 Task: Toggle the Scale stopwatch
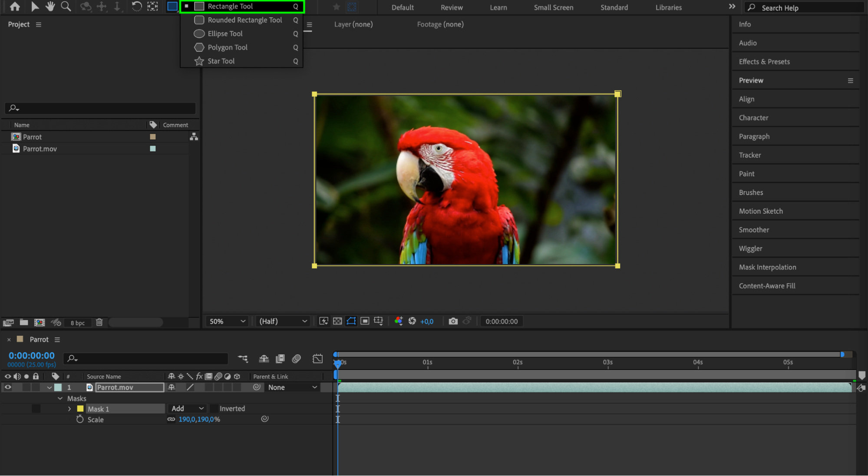coord(80,420)
